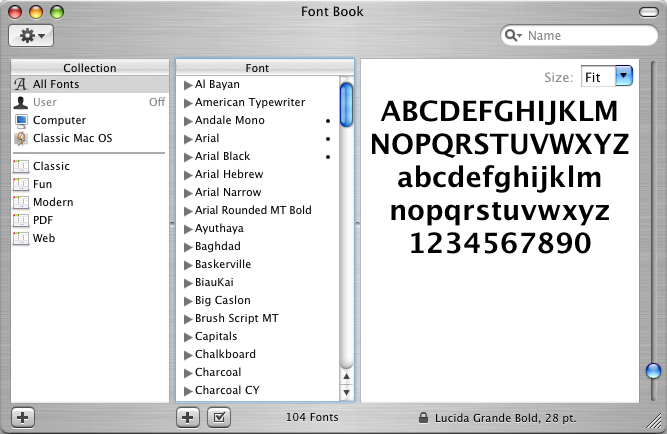Click the All Fonts collection icon
Screen dimensions: 667x434
tap(22, 85)
